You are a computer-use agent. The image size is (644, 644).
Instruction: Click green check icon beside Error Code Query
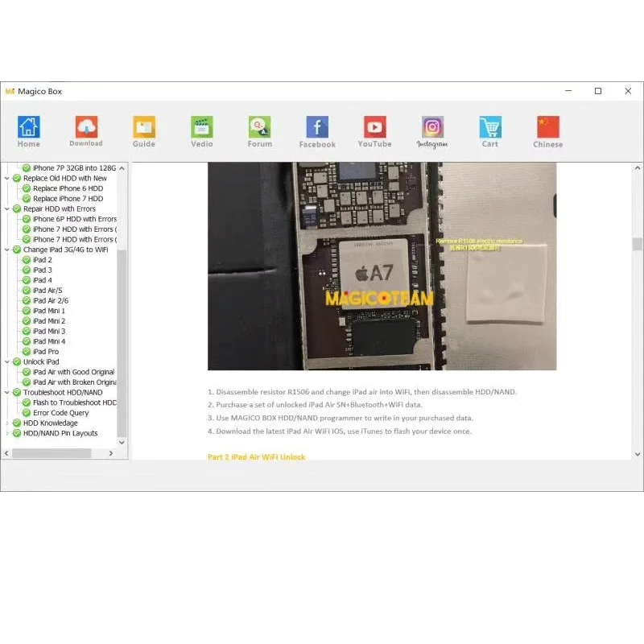point(27,413)
